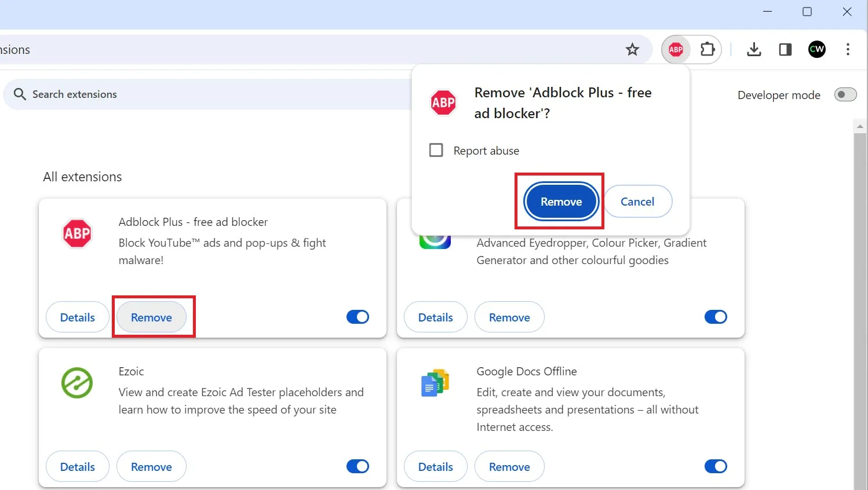The height and width of the screenshot is (490, 868).
Task: Open the Extensions puzzle piece menu
Action: tap(707, 50)
